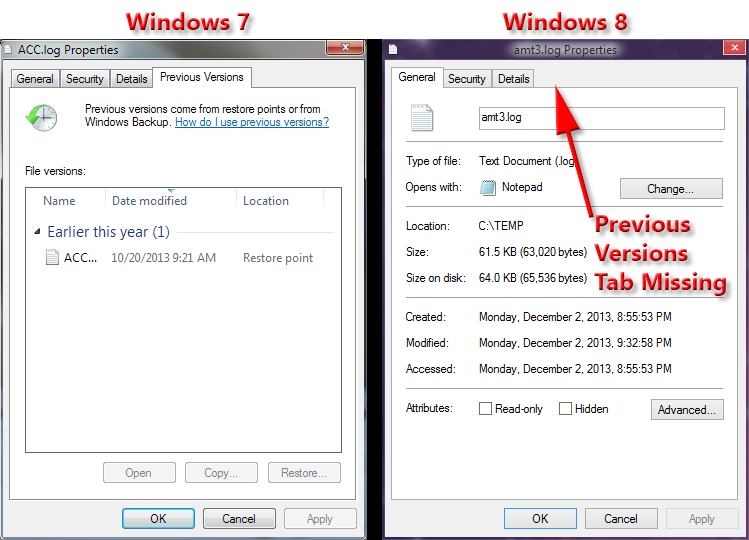Click OK in amt3.log Properties
Screen dimensions: 749x540
[540, 518]
